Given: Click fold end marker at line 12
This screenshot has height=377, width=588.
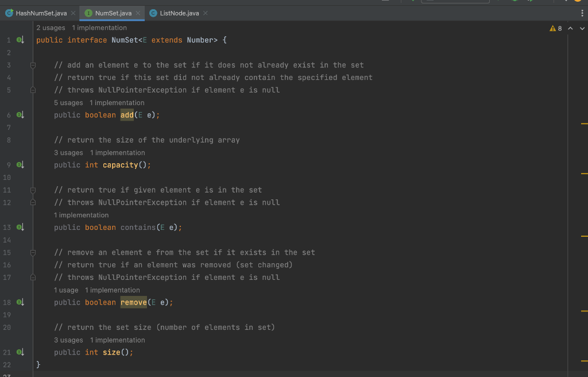Looking at the screenshot, I should pyautogui.click(x=33, y=202).
